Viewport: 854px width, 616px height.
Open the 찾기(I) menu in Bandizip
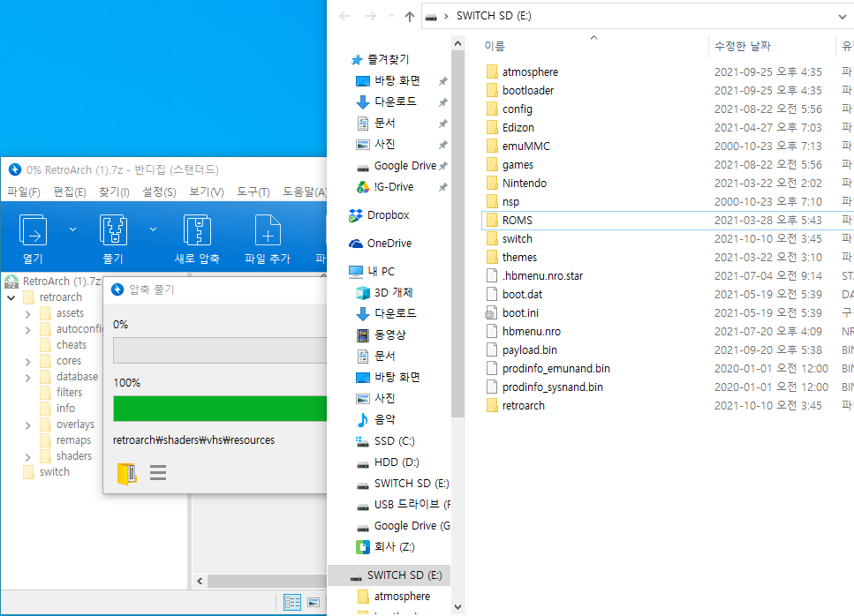pos(114,192)
